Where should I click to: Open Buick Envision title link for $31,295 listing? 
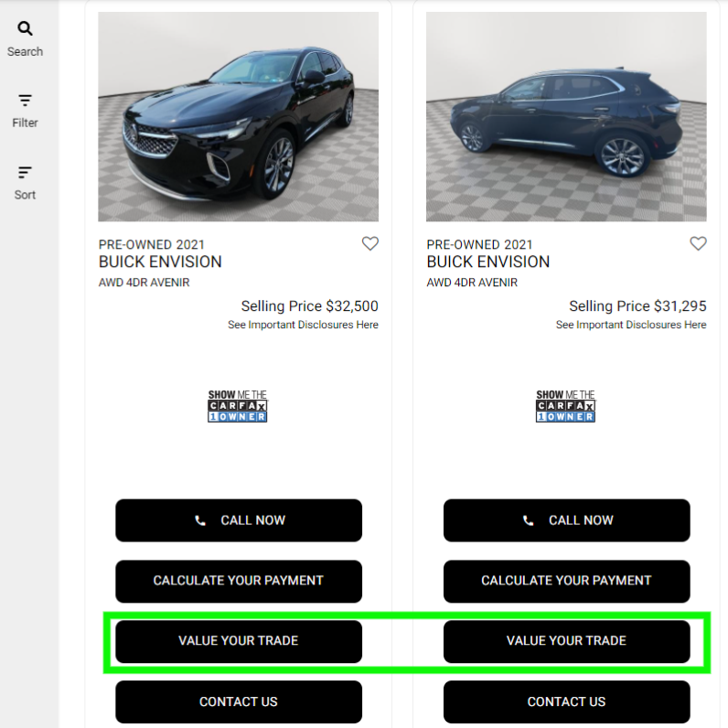tap(488, 262)
